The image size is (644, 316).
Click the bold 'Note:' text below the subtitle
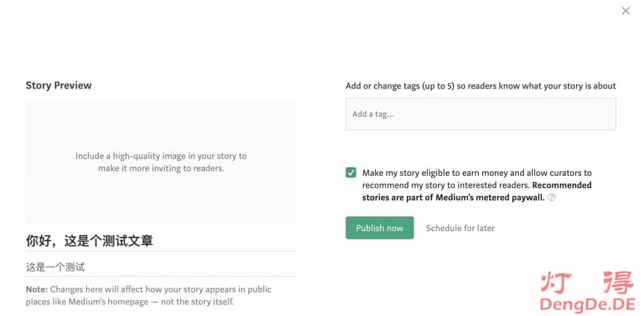[36, 290]
